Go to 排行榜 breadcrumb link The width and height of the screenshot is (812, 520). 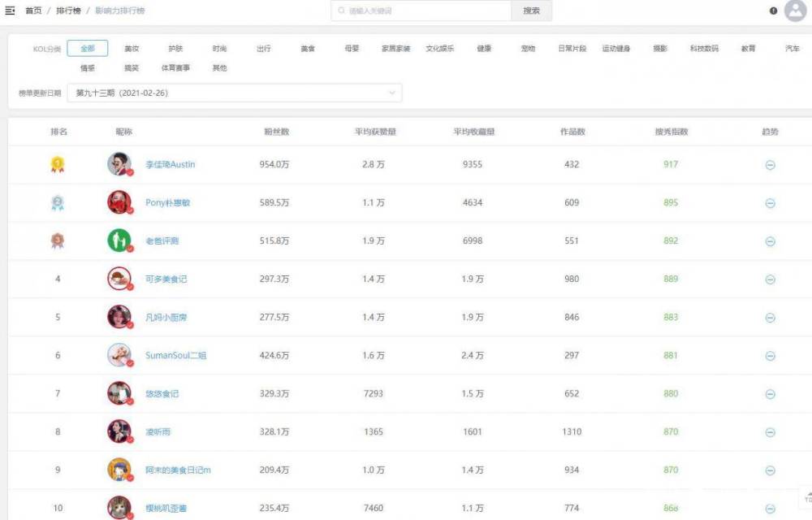point(68,11)
